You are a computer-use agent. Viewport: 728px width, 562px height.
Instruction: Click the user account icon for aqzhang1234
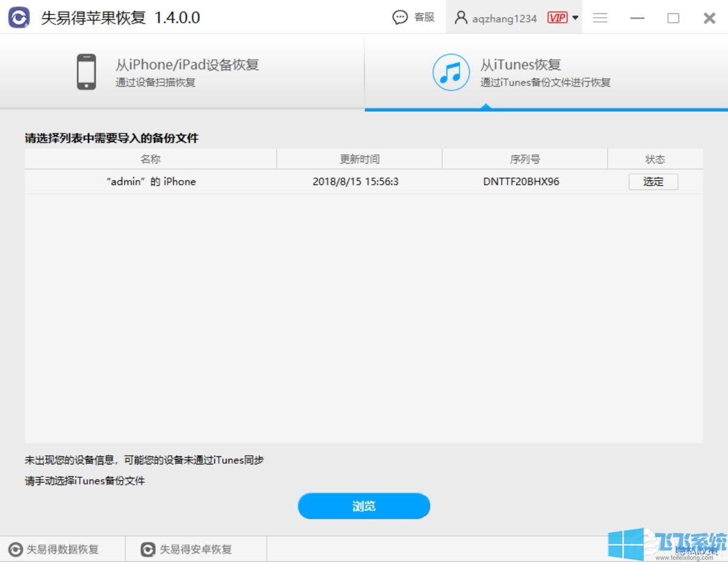coord(462,18)
